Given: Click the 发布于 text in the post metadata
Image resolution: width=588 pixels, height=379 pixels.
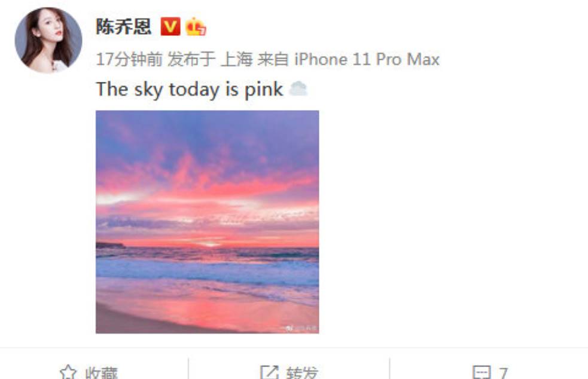Looking at the screenshot, I should point(191,59).
